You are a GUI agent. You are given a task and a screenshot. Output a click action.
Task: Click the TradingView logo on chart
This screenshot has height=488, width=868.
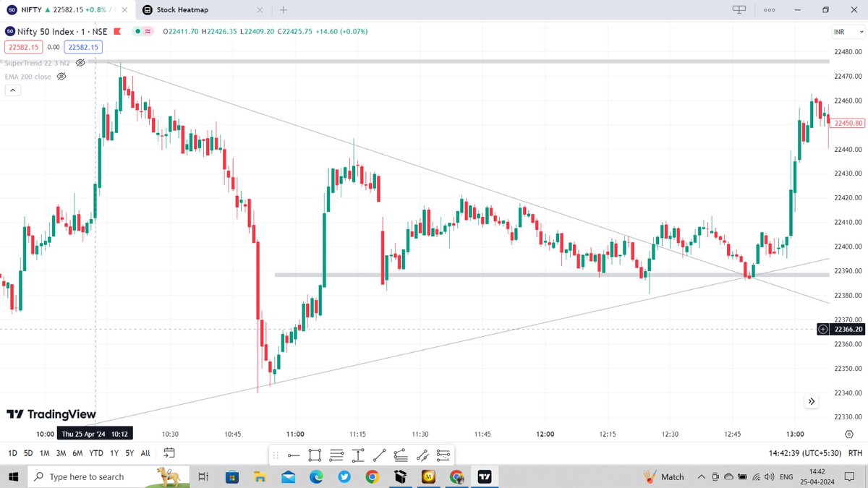click(51, 414)
